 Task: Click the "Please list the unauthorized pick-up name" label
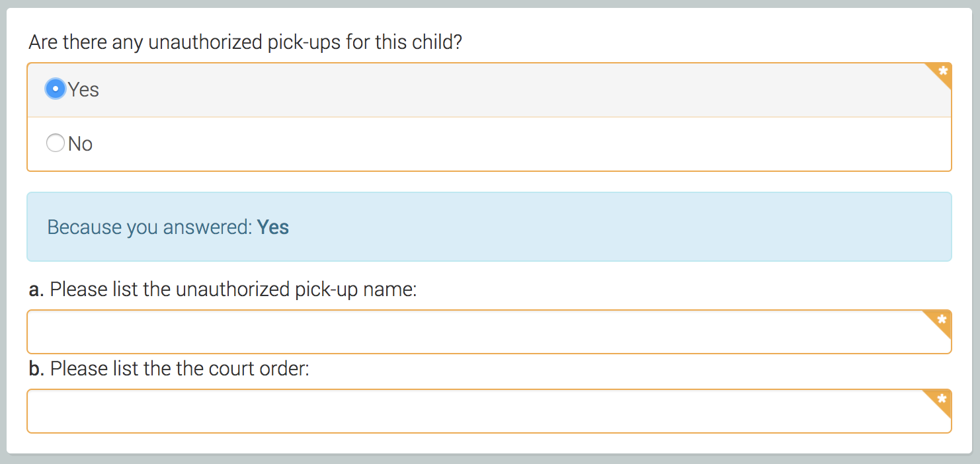coord(233,290)
